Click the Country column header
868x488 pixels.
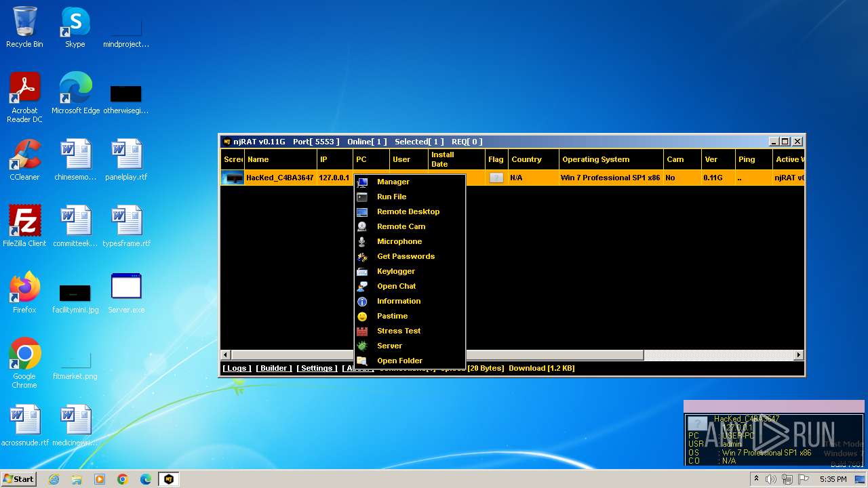coord(533,159)
